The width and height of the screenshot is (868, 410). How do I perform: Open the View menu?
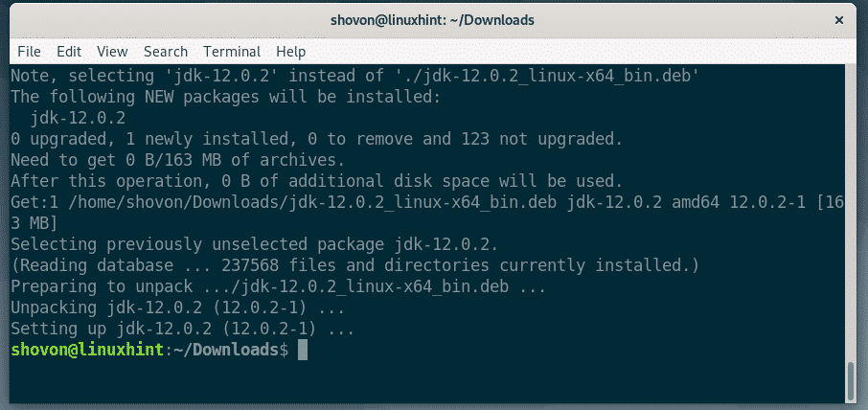112,51
